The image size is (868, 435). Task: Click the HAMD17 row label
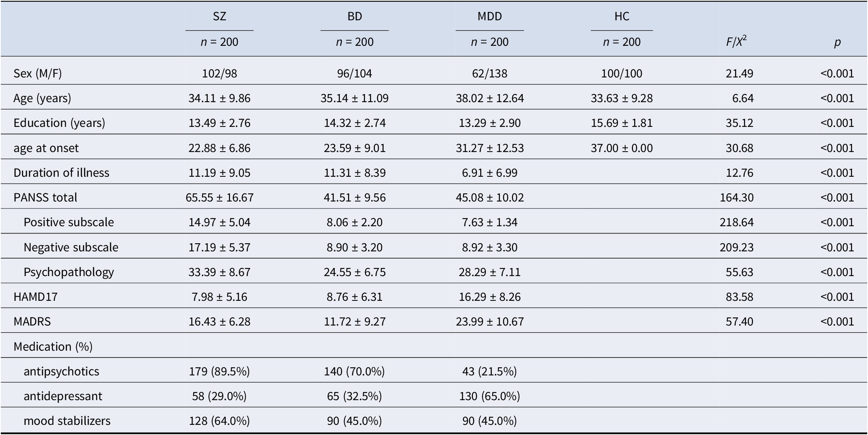coord(36,297)
